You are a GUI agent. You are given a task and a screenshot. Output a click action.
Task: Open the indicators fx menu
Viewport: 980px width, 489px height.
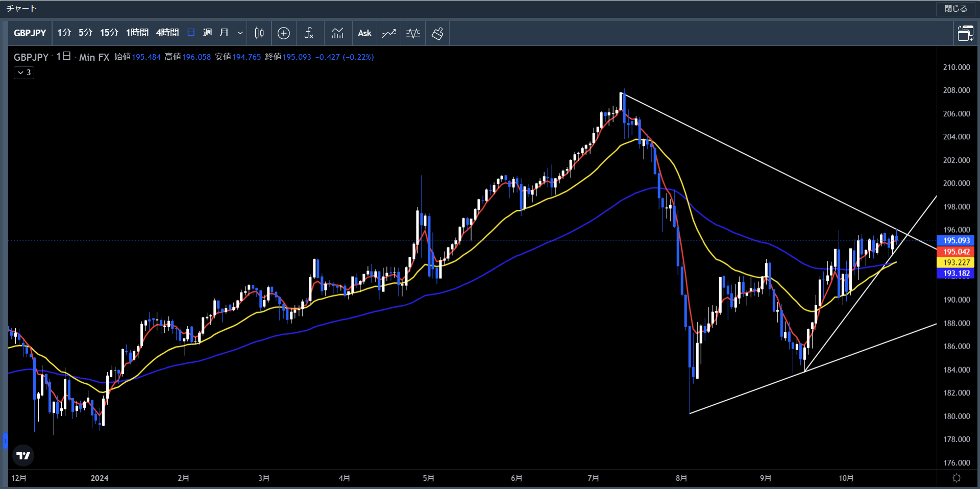(x=309, y=33)
